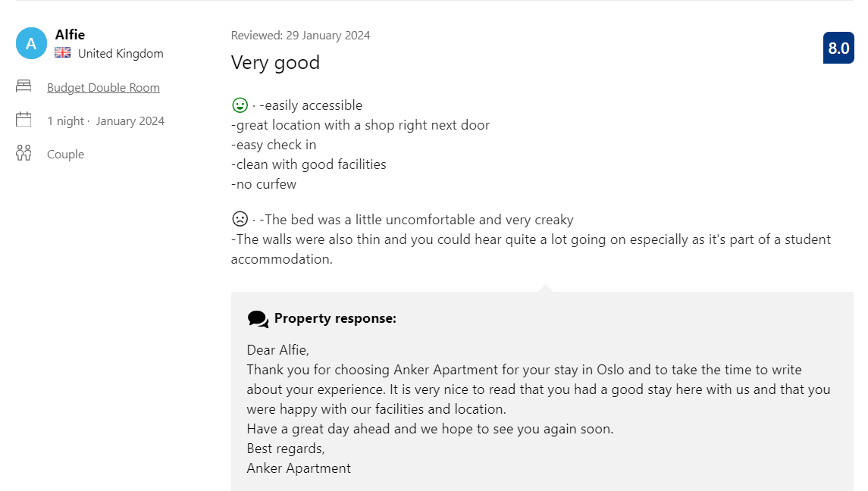The width and height of the screenshot is (868, 491).
Task: Click the Couple traveler type label
Action: pyautogui.click(x=65, y=154)
